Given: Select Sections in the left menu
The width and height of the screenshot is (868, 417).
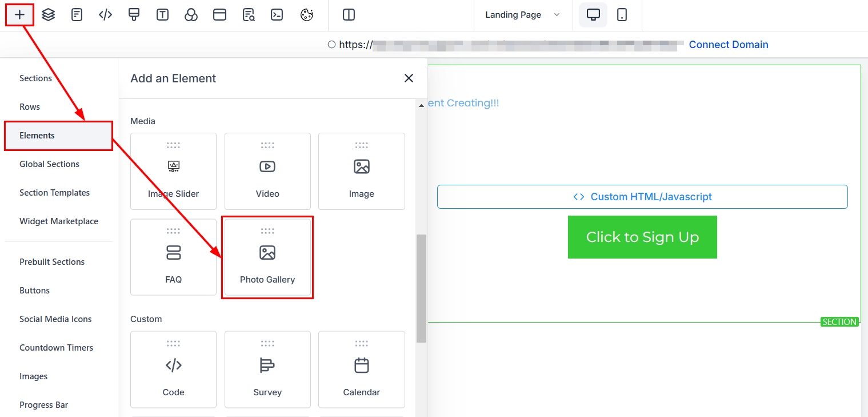Looking at the screenshot, I should point(35,78).
